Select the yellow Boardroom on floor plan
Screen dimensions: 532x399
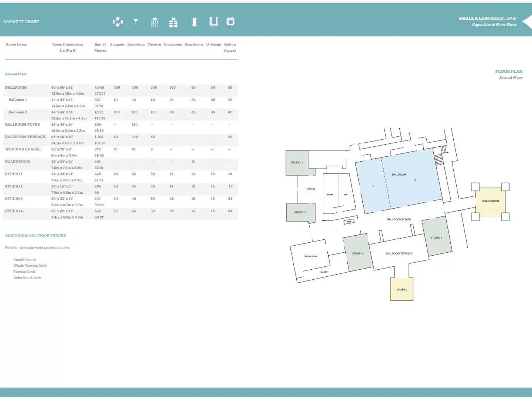pyautogui.click(x=490, y=201)
